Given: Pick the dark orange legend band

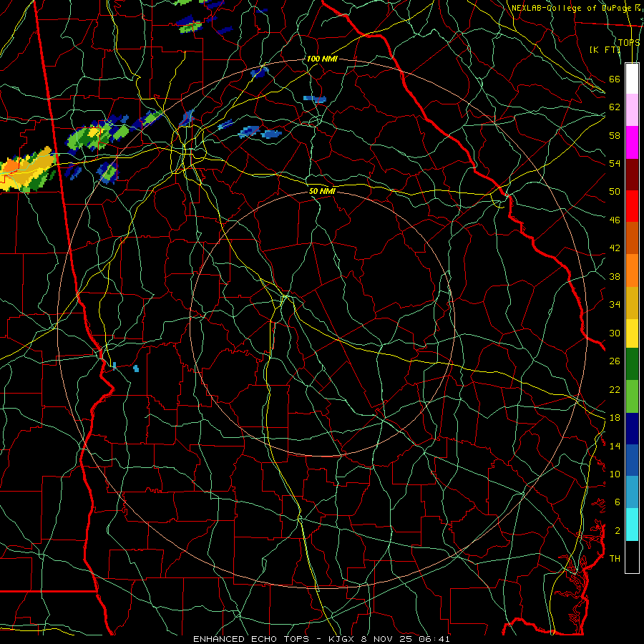Looking at the screenshot, I should click(x=632, y=238).
